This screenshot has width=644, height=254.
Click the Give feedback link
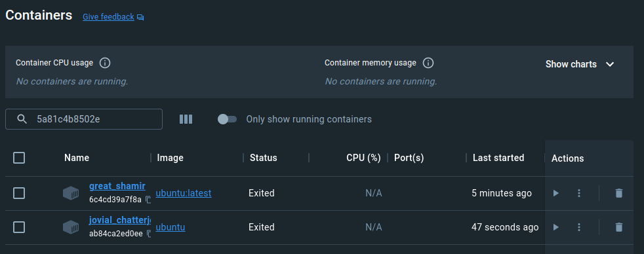pos(108,17)
